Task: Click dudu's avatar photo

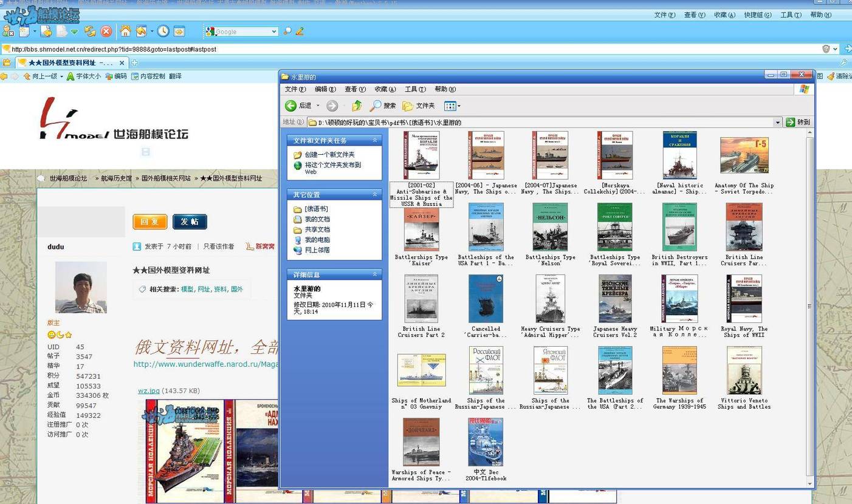Action: (81, 287)
